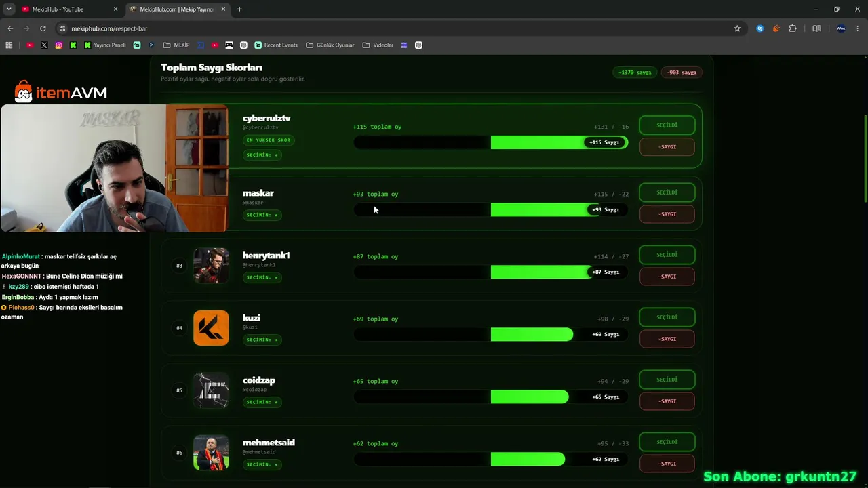Open the blue sigma-shaped bookmark after MEKİP
868x488 pixels.
[201, 45]
